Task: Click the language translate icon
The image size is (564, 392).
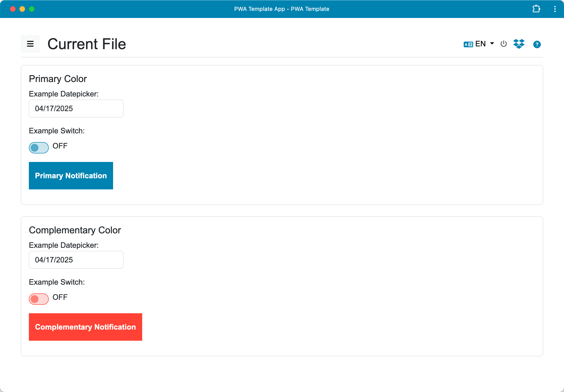Action: (x=468, y=44)
